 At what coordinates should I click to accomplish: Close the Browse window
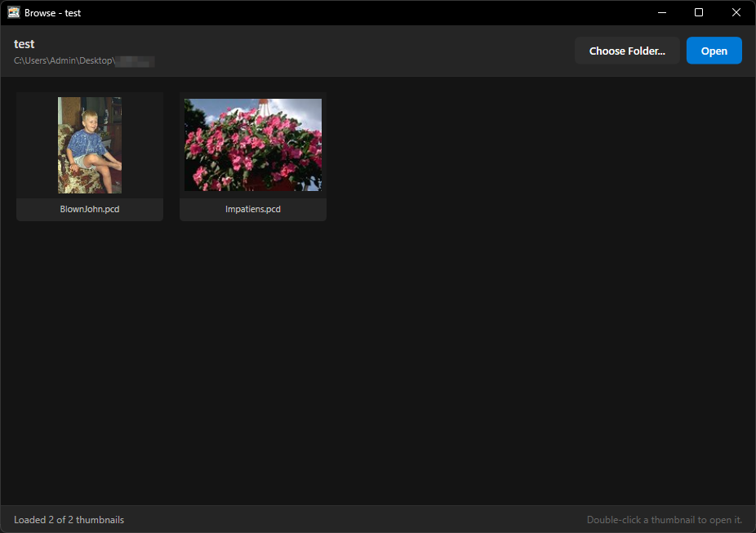pos(736,12)
